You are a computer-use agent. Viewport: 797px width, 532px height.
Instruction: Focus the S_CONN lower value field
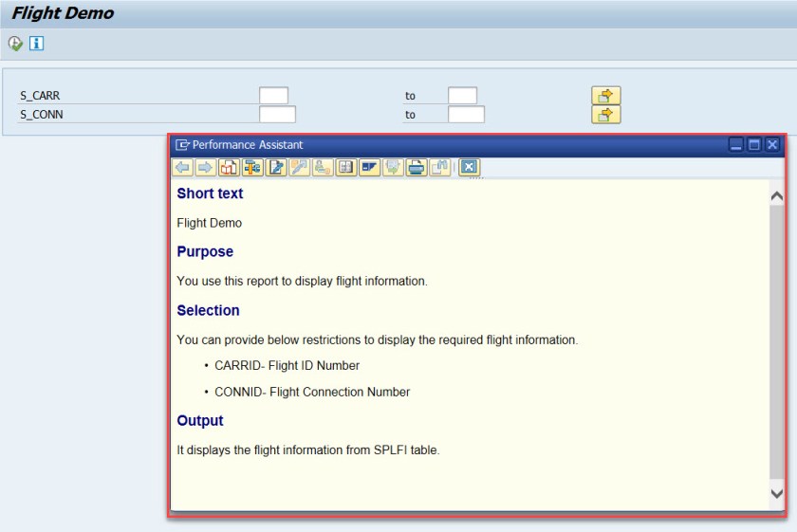277,115
